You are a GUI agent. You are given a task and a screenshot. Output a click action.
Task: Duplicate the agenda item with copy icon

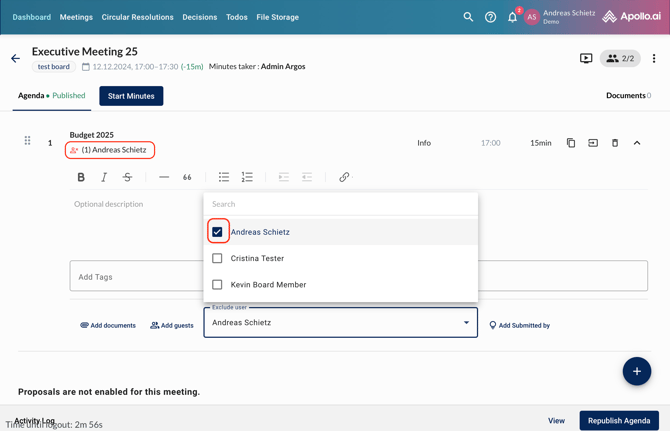[x=571, y=143]
